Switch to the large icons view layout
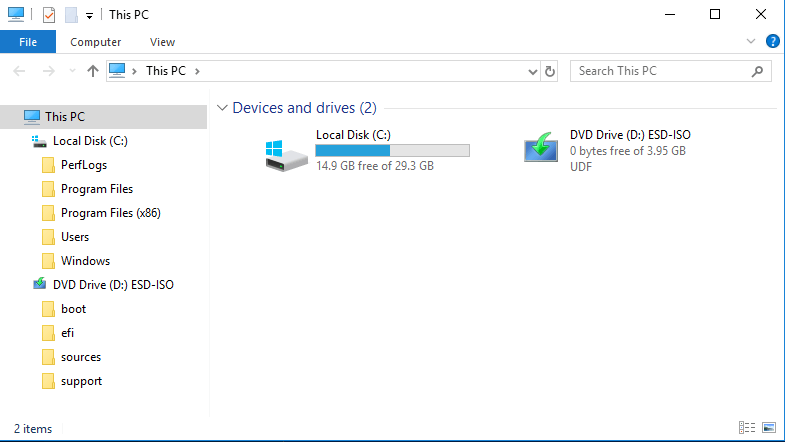 click(x=769, y=427)
